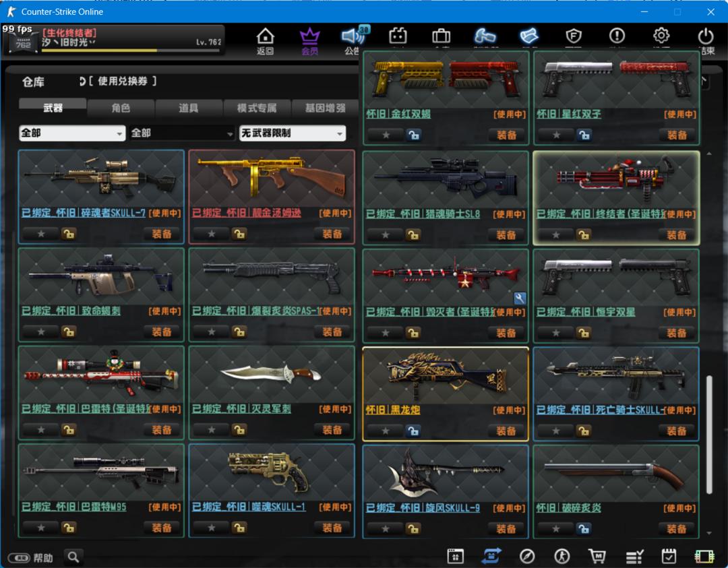728x568 pixels.
Task: Select the 灭灵军刺 knife image
Action: click(272, 375)
